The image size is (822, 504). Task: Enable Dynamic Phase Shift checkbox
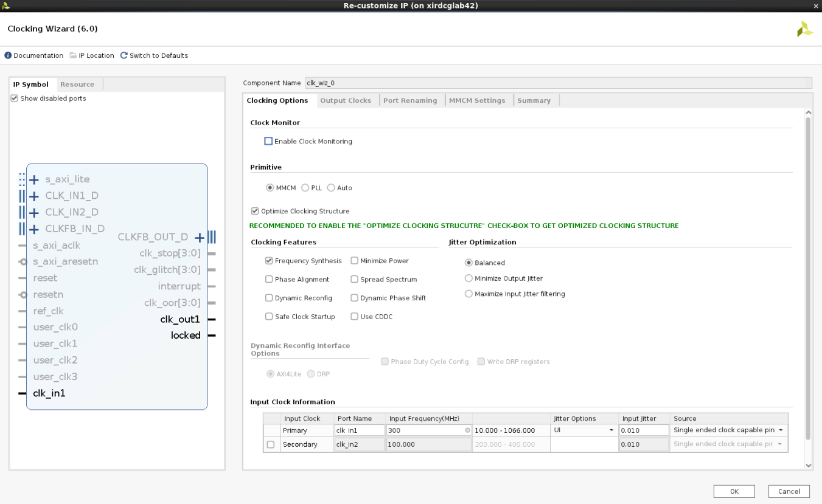coord(354,298)
